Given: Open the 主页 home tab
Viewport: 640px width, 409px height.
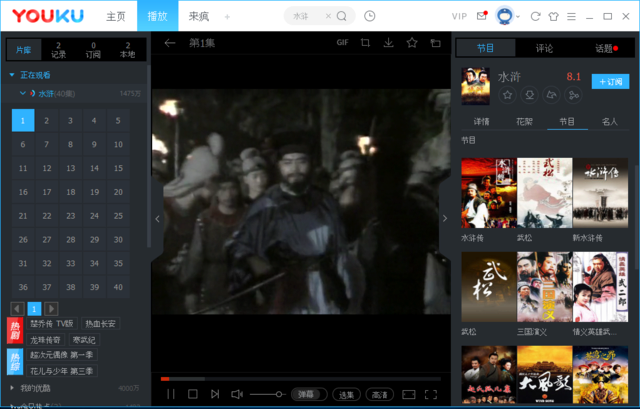Looking at the screenshot, I should point(116,16).
